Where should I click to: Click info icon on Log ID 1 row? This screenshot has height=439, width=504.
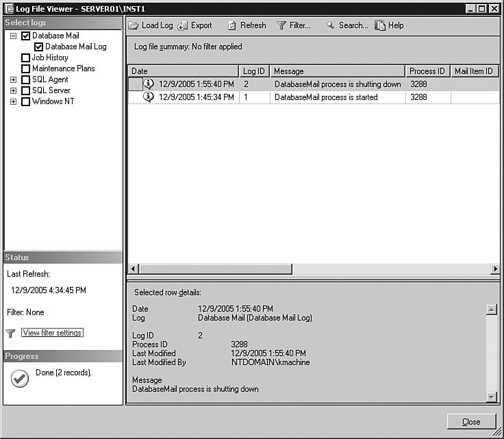pyautogui.click(x=149, y=97)
